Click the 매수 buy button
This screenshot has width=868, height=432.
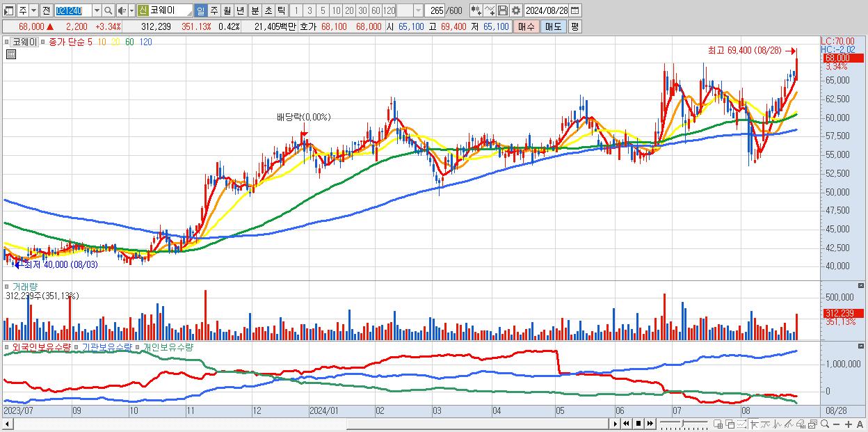(x=527, y=26)
